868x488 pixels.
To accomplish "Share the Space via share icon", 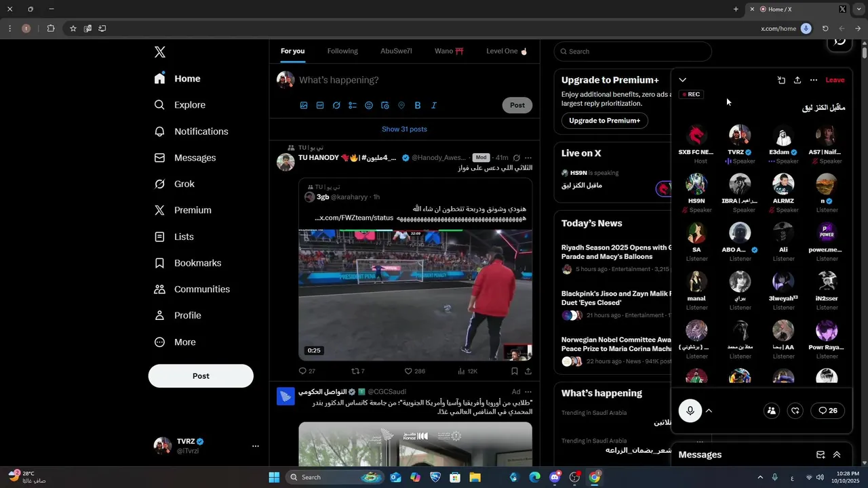I will tap(797, 80).
